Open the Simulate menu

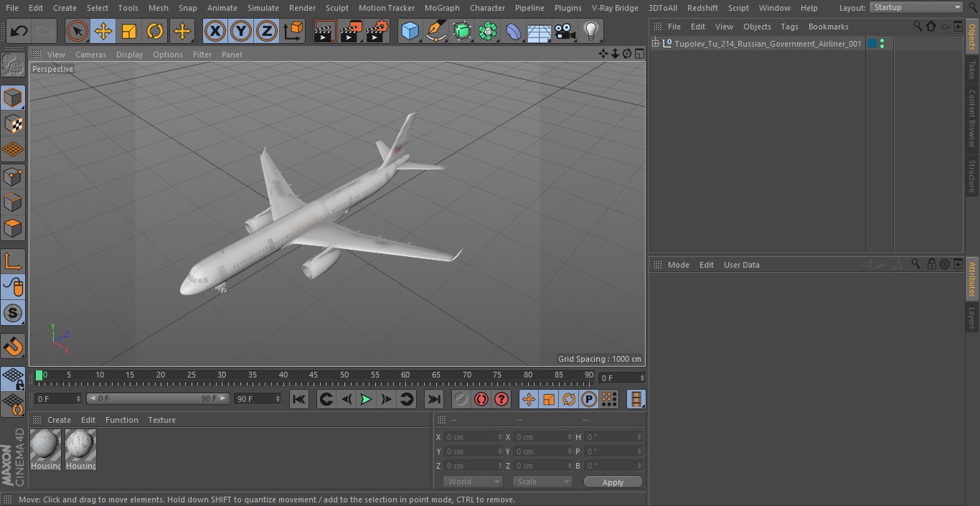[x=263, y=8]
